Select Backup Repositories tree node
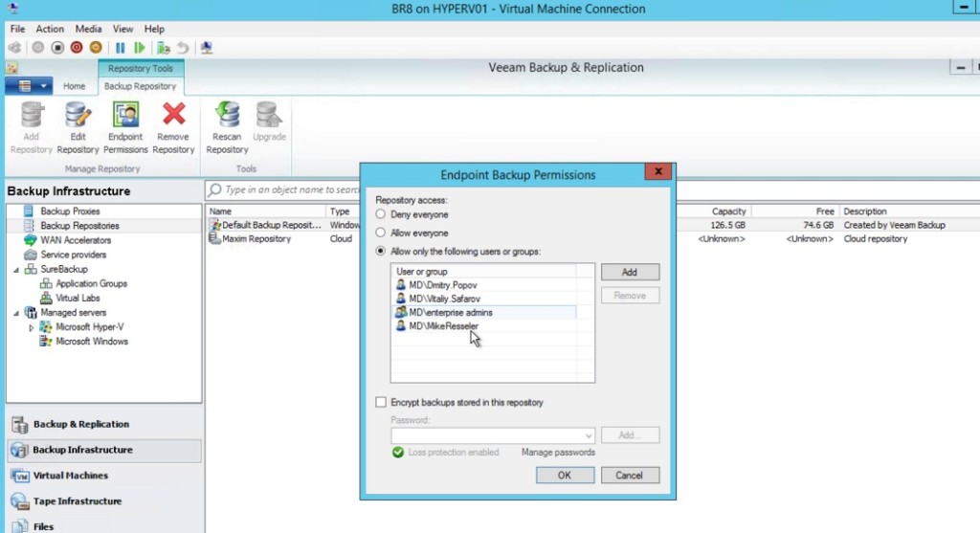This screenshot has height=533, width=980. 79,226
